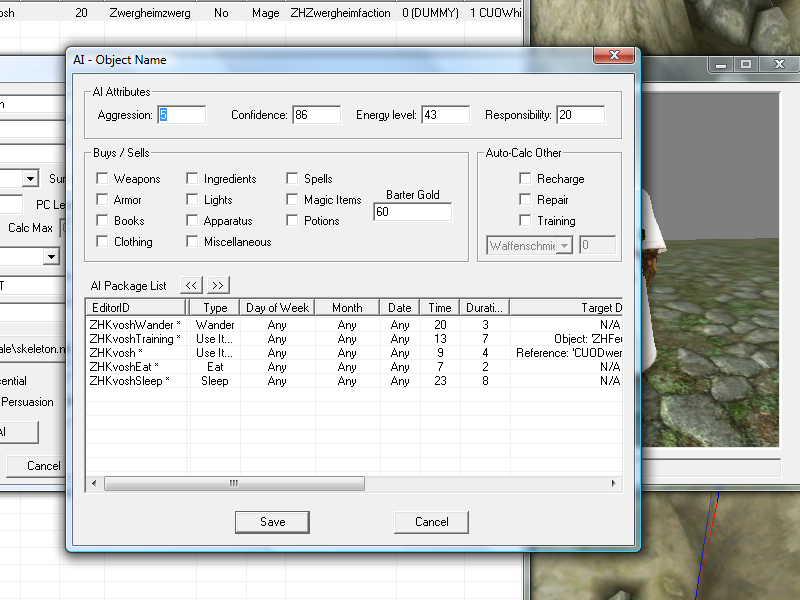
Task: Click the Barter Gold input field
Action: click(412, 212)
